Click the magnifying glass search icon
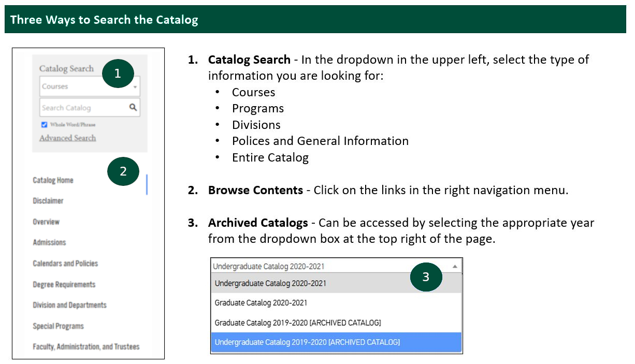 (x=133, y=108)
